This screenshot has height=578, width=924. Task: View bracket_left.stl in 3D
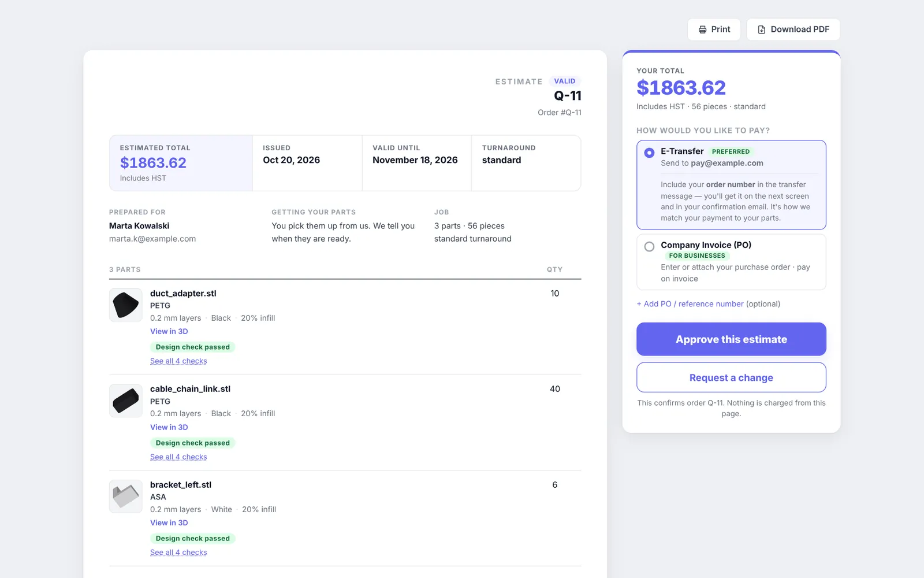pyautogui.click(x=169, y=523)
